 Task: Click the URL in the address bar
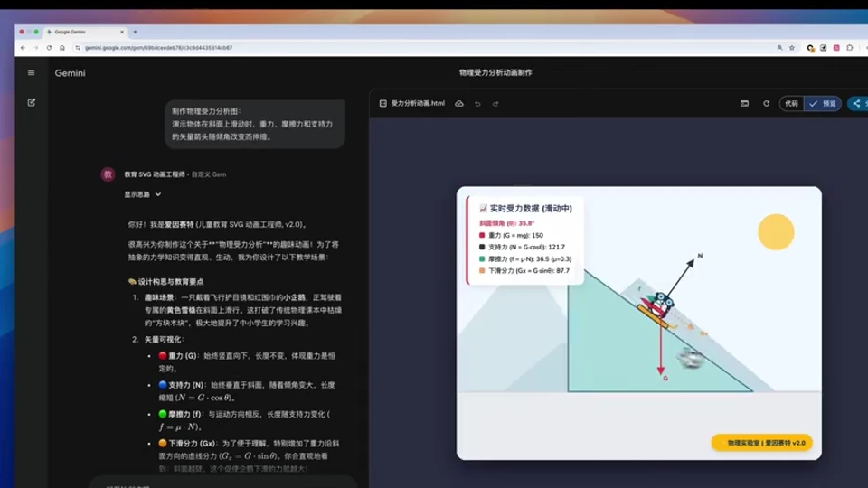158,48
